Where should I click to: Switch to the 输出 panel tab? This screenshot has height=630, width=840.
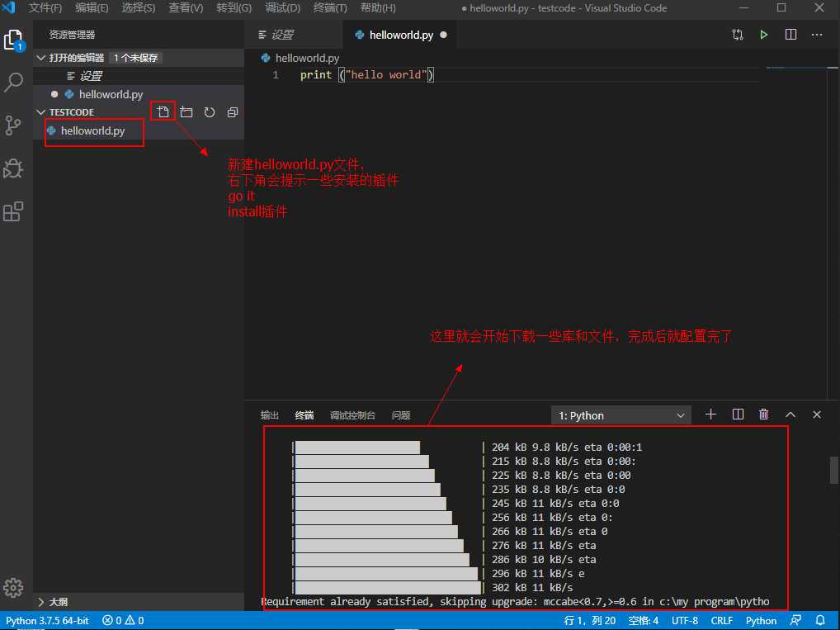click(270, 415)
